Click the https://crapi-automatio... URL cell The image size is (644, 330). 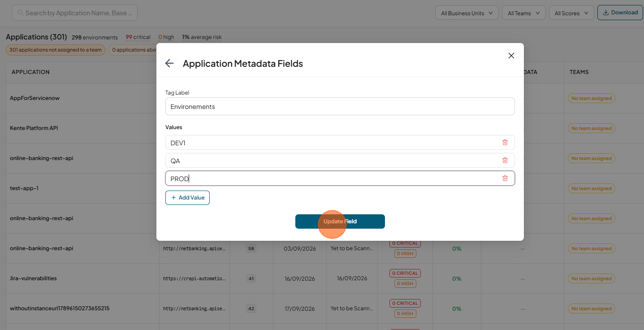click(x=194, y=278)
